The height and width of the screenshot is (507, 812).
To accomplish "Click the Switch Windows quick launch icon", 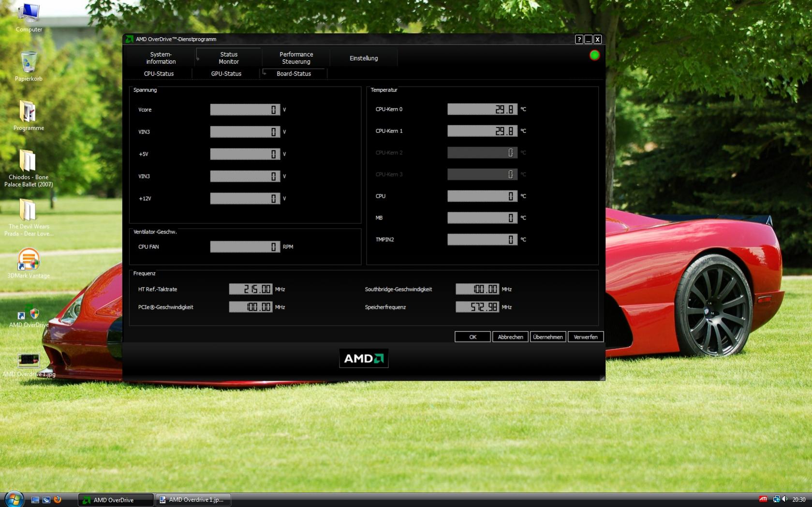I will 46,500.
